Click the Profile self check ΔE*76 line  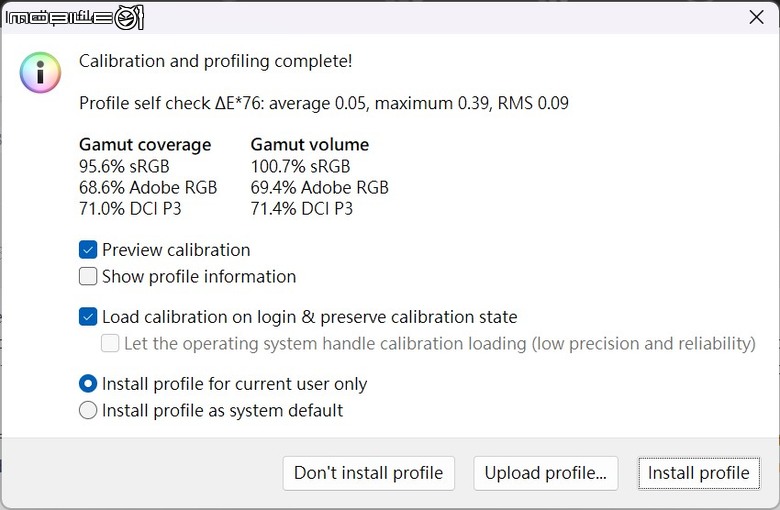tap(324, 103)
